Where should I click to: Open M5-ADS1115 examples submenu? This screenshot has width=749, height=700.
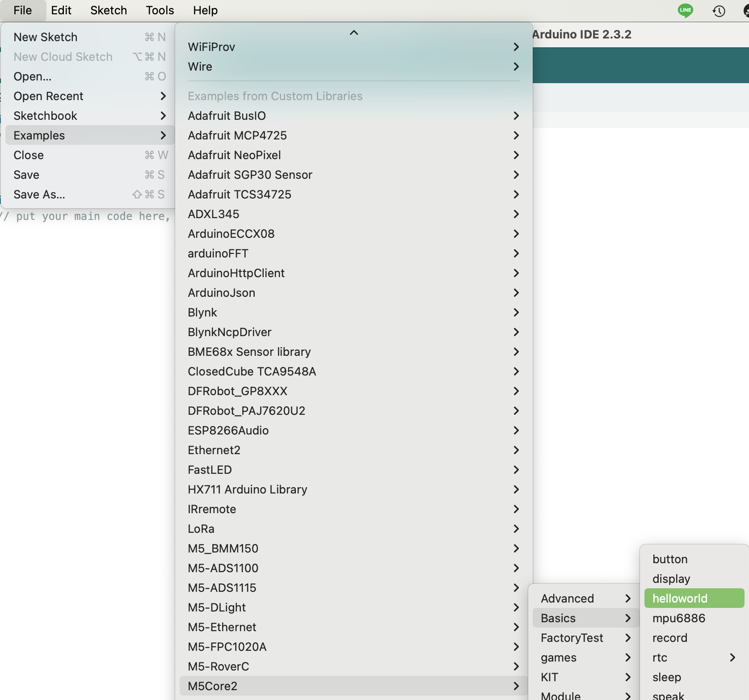353,588
